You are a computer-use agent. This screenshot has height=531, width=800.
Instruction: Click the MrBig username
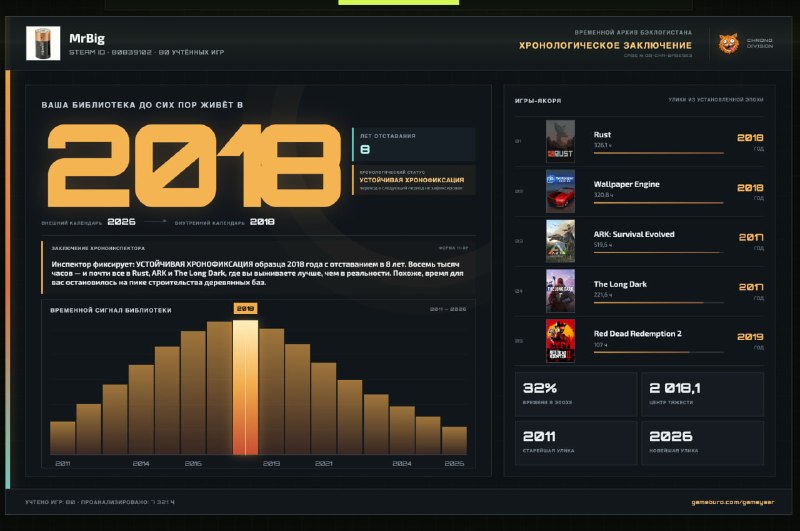click(x=87, y=38)
